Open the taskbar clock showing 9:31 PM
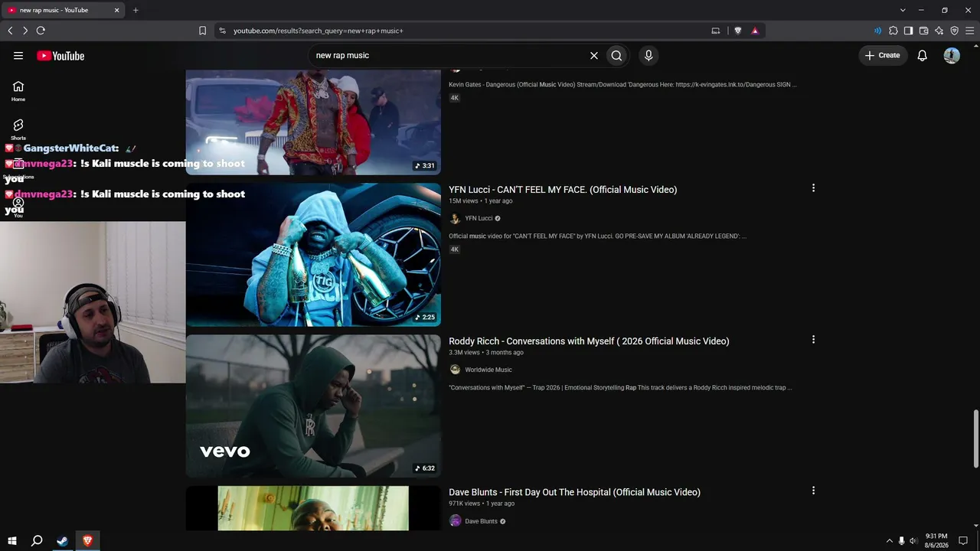This screenshot has height=551, width=980. point(936,541)
